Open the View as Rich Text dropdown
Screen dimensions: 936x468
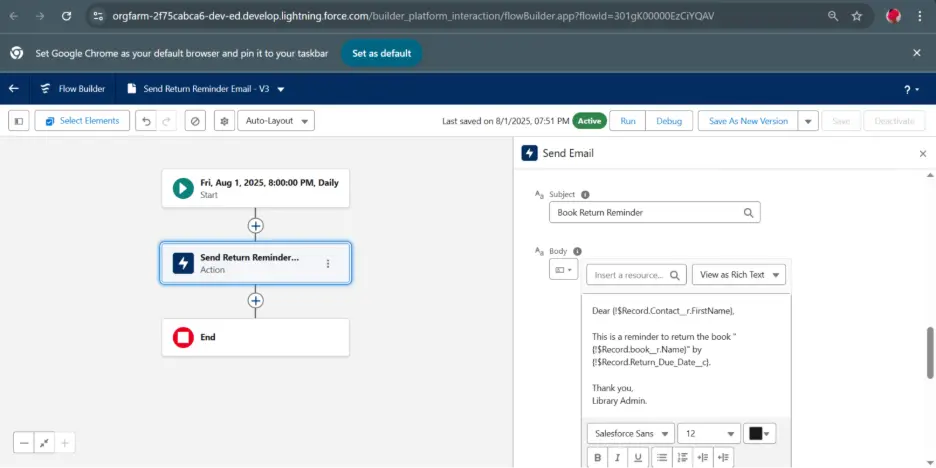coord(738,275)
